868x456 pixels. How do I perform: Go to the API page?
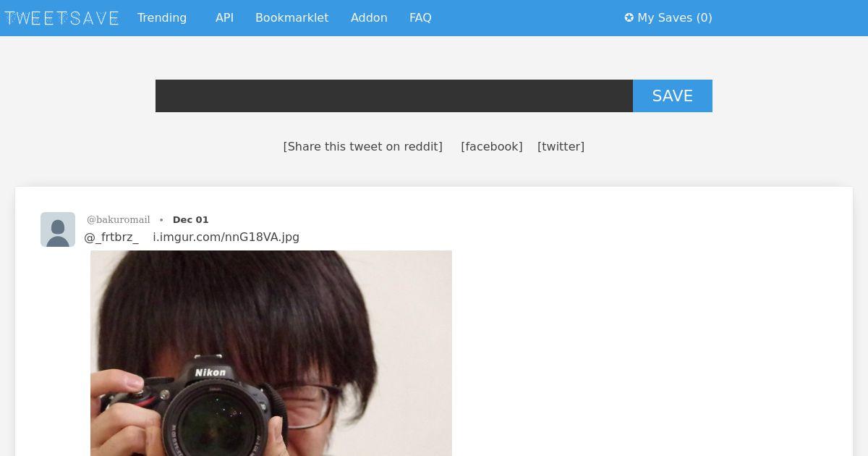[224, 18]
